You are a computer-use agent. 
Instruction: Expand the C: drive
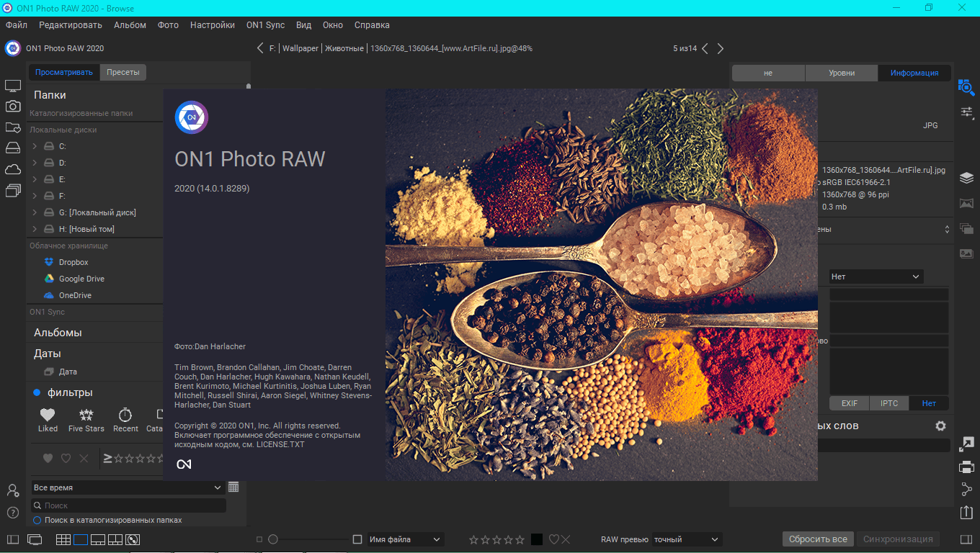(x=35, y=146)
